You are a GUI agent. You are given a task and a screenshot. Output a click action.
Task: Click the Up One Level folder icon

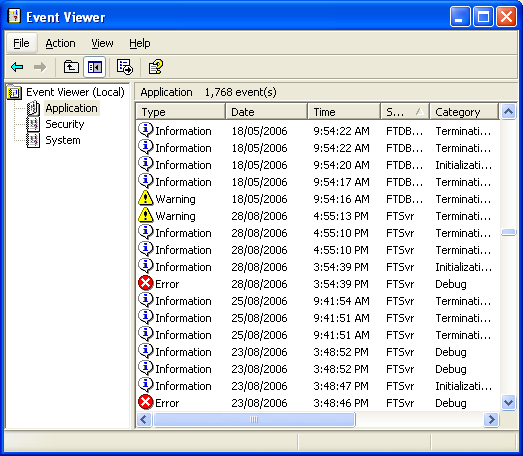[71, 67]
